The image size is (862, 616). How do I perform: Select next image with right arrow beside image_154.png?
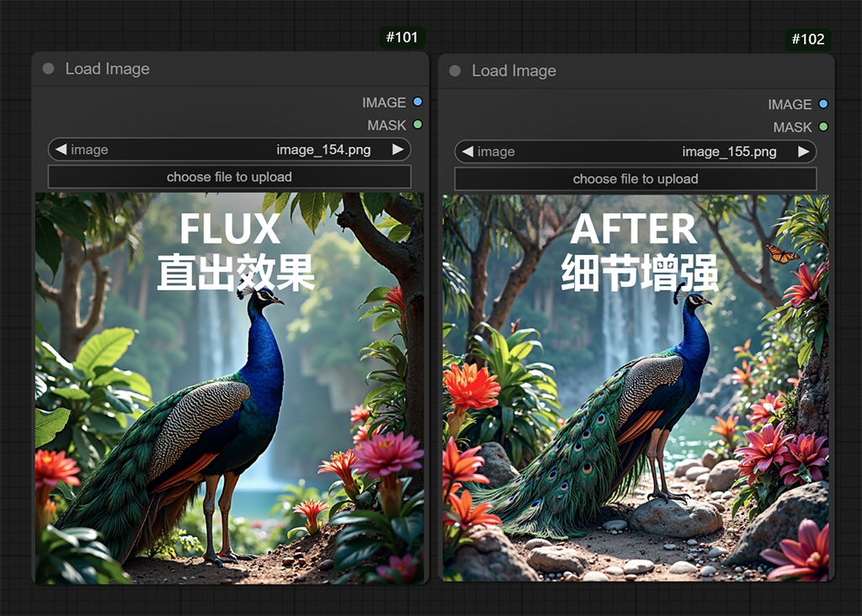click(398, 150)
